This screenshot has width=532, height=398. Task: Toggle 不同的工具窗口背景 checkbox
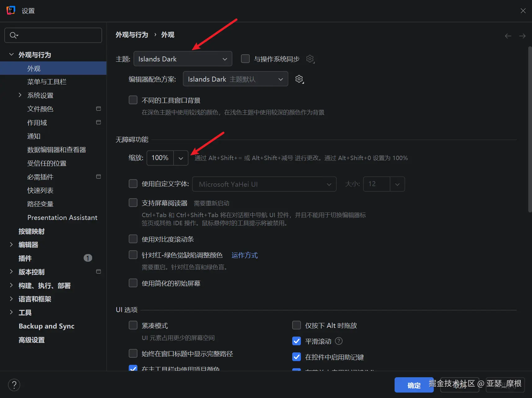point(133,100)
